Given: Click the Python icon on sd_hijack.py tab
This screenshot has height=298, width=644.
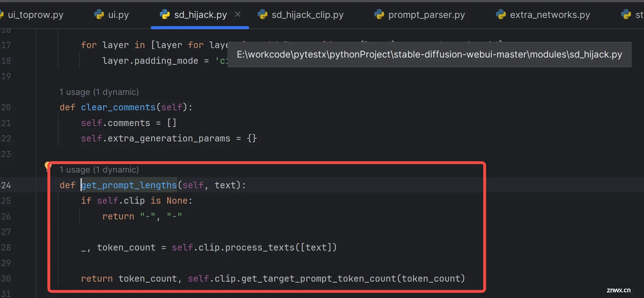Looking at the screenshot, I should 165,14.
